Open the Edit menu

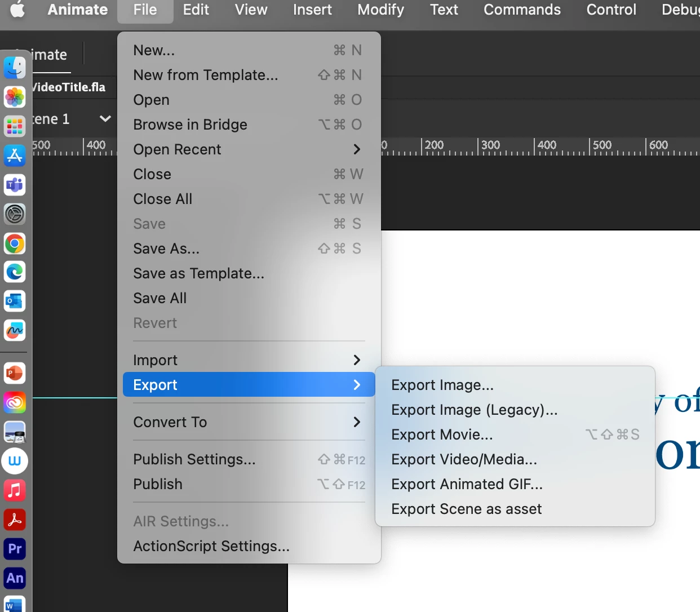196,10
